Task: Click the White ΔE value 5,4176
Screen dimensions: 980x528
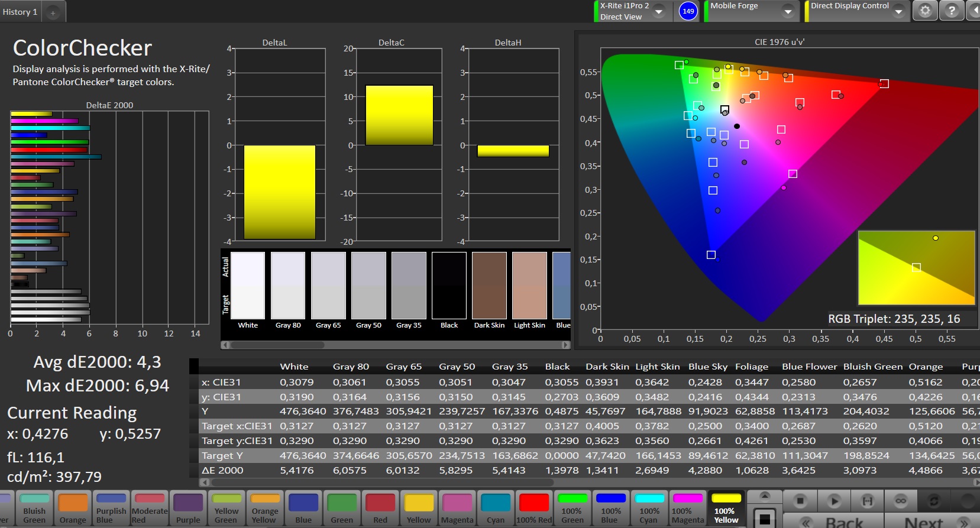Action: click(x=296, y=471)
